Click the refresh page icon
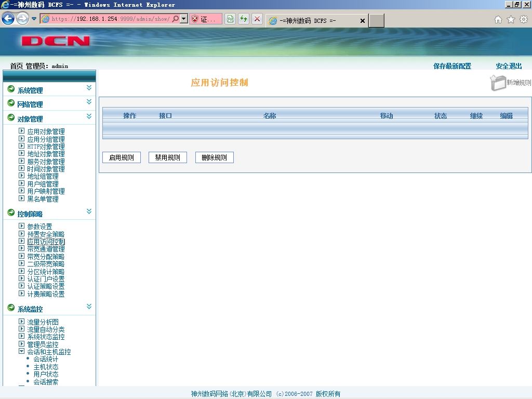532x399 pixels. [244, 19]
